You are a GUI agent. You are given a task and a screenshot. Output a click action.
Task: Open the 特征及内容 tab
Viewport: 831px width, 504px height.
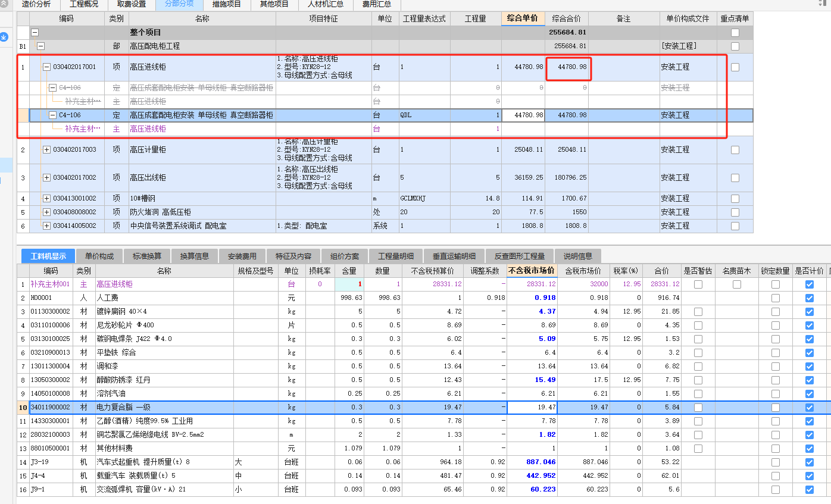[293, 256]
